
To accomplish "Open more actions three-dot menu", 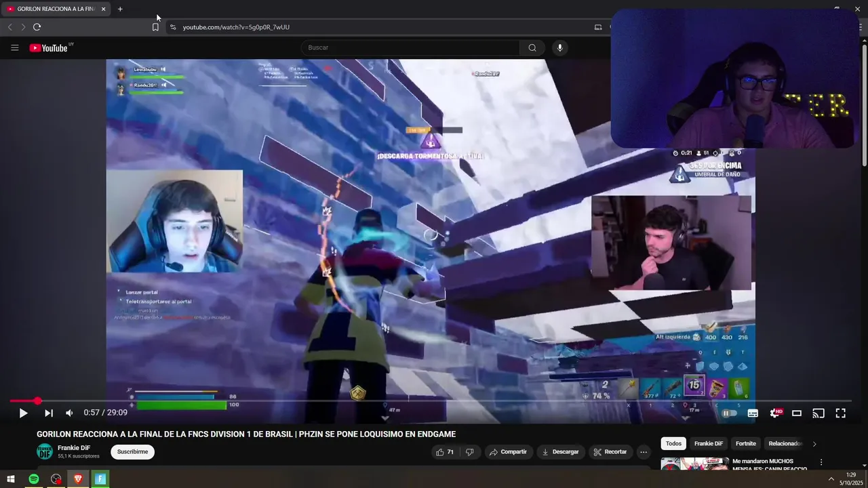I will [x=644, y=452].
